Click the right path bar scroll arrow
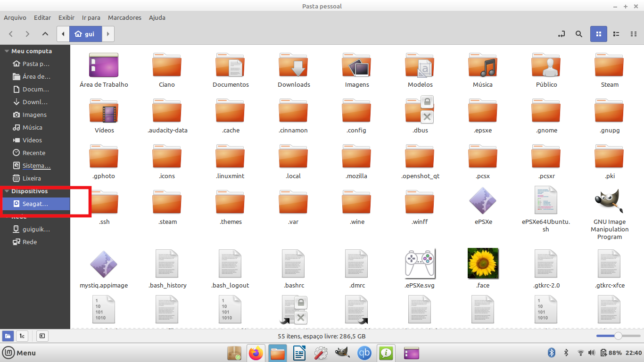The image size is (644, 362). coord(108,34)
